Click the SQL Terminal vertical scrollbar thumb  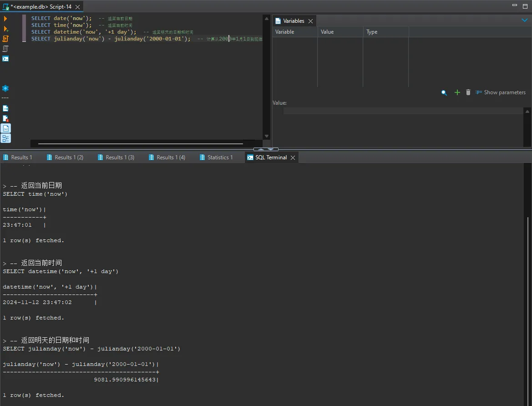(x=527, y=310)
